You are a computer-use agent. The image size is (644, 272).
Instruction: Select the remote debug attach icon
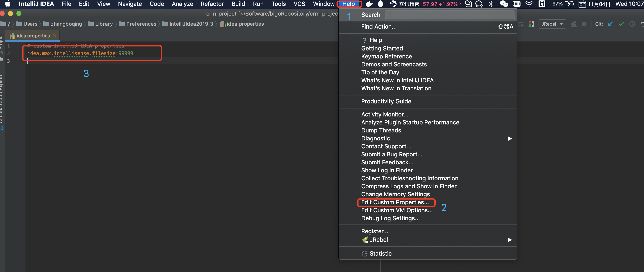click(x=531, y=24)
